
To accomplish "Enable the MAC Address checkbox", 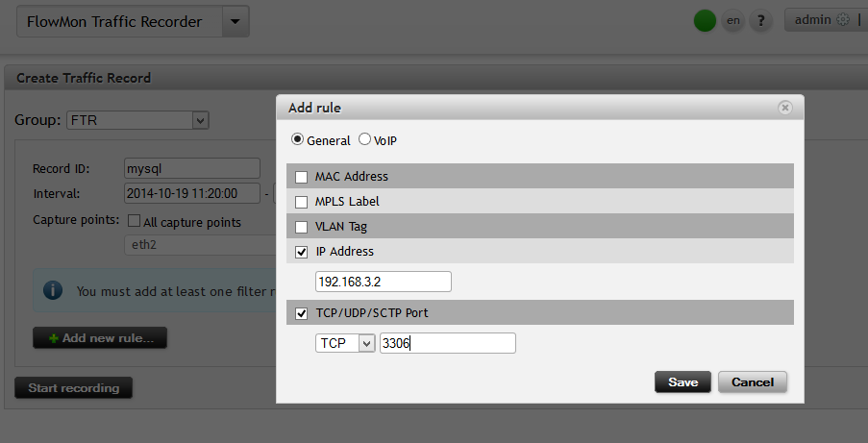I will tap(301, 177).
